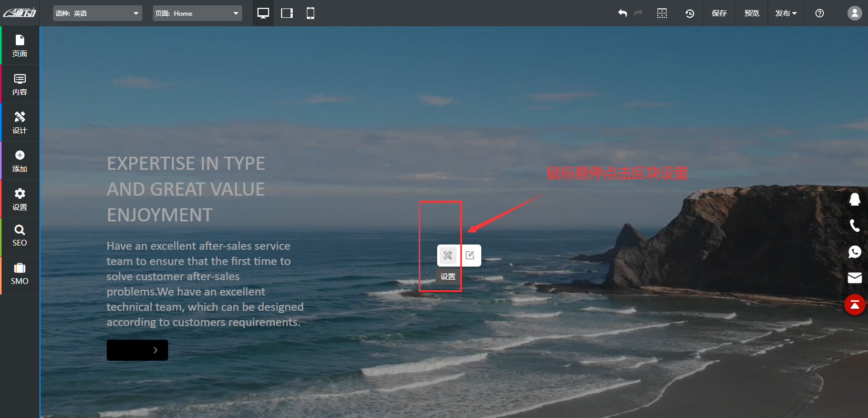868x418 pixels.
Task: Click the 预览 preview button
Action: point(751,13)
